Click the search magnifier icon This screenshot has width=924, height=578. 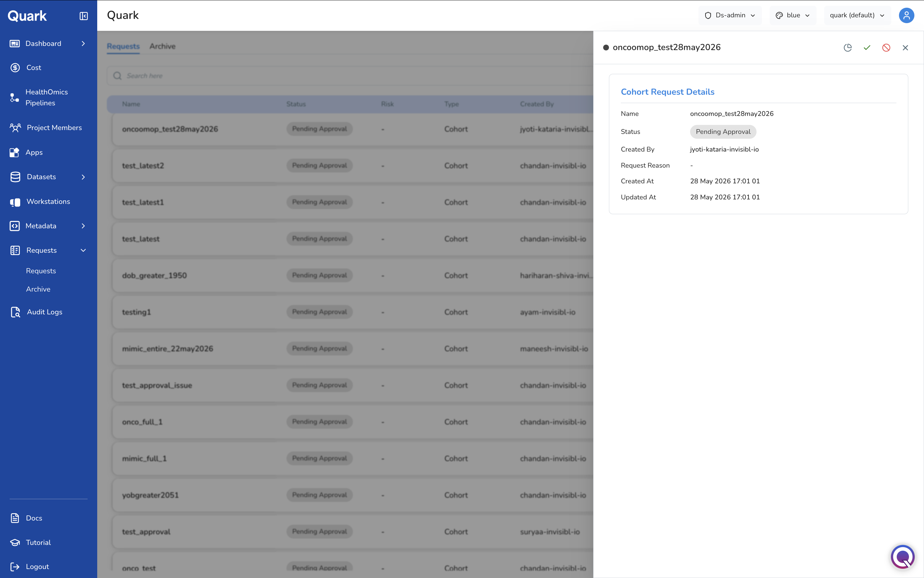click(x=117, y=76)
